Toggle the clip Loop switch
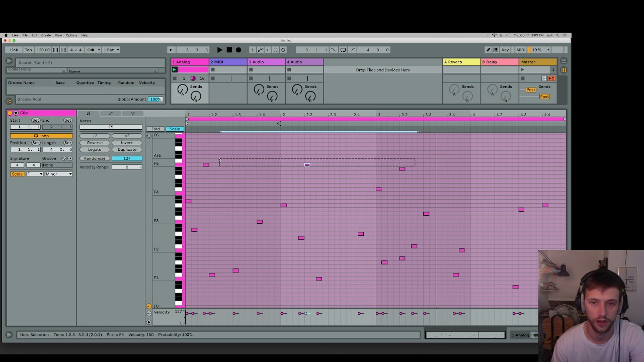 tap(42, 136)
